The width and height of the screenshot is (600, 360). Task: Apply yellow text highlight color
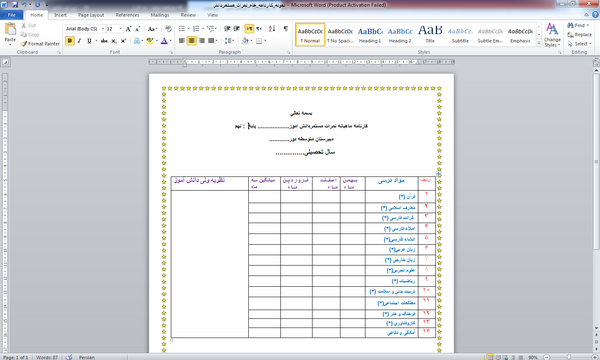[150, 41]
